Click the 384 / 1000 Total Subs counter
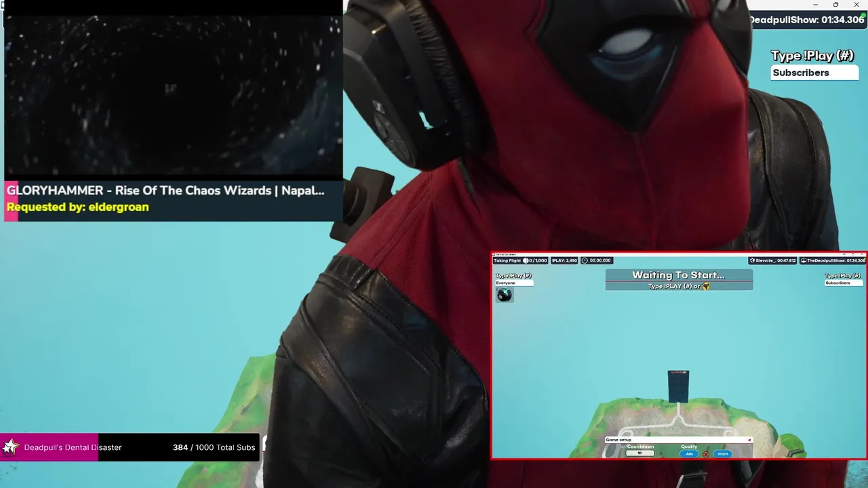 (214, 447)
